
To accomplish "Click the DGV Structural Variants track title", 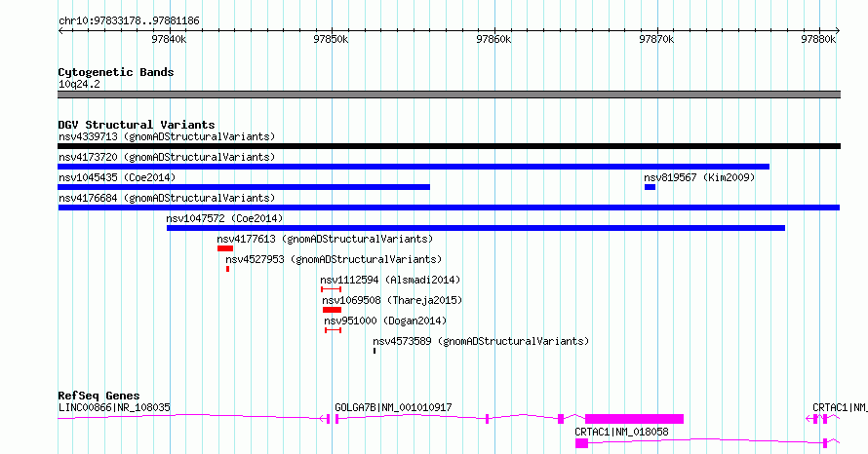I will pos(137,125).
